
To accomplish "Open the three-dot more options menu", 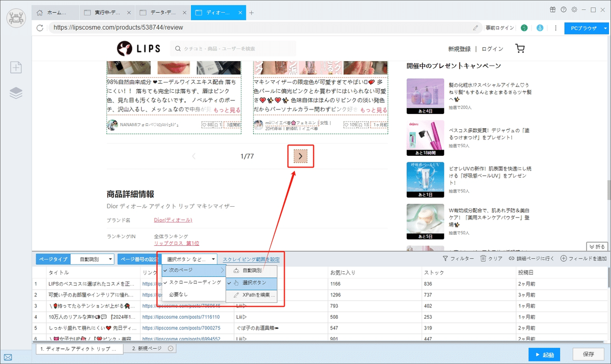I will point(556,27).
